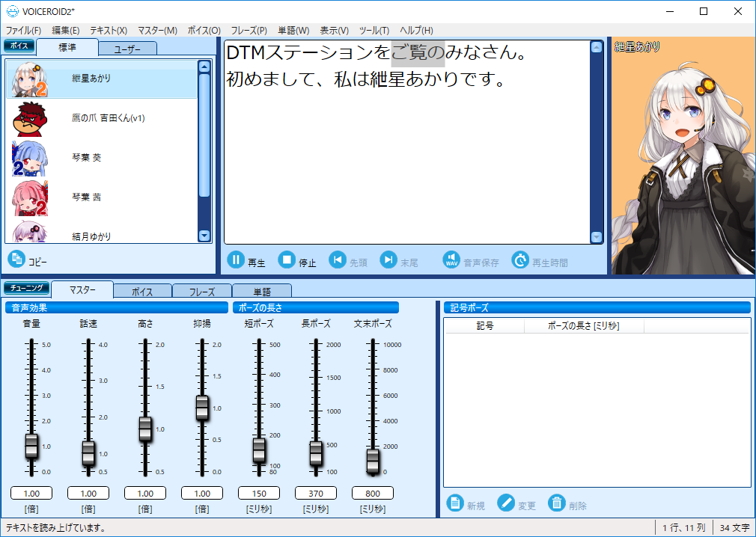The height and width of the screenshot is (537, 756).
Task: Open ファイル(F) menu
Action: coord(23,31)
